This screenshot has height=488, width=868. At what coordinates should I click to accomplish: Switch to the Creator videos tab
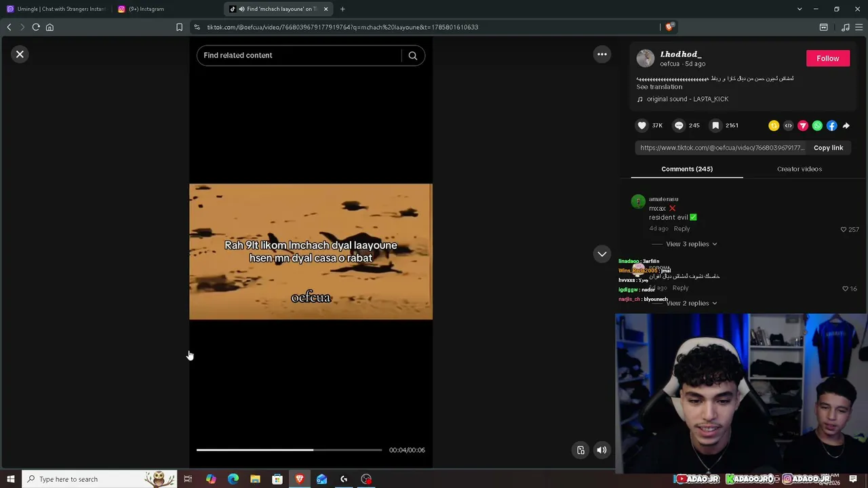tap(800, 169)
